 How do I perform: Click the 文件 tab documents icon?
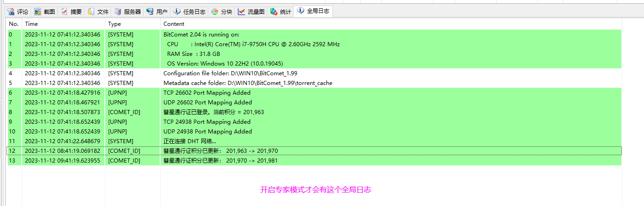91,12
